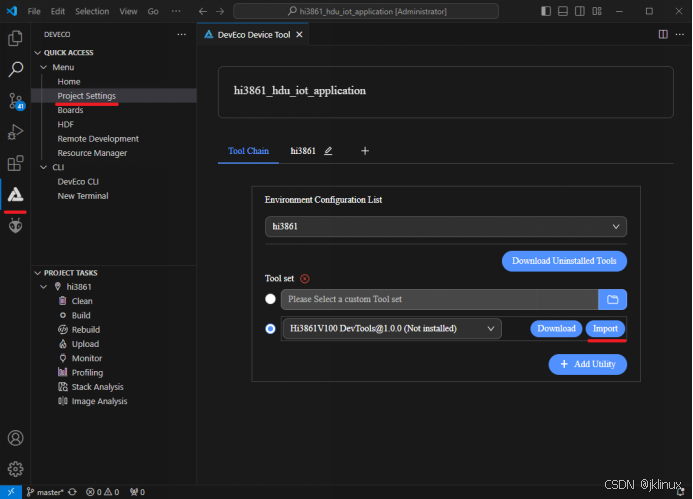Screen dimensions: 693x499
Task: Collapse the PROJECT TASKS section
Action: 38,273
